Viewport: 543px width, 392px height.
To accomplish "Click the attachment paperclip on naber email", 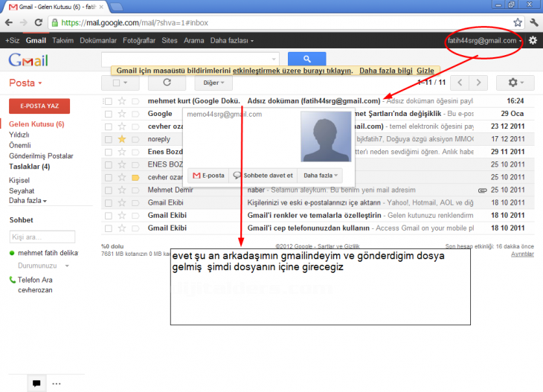I will click(x=482, y=190).
